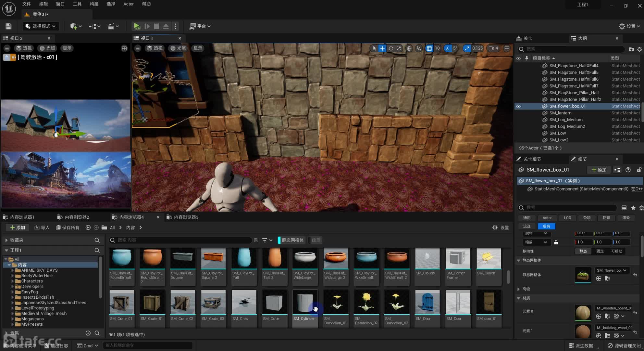Click MI_building_wood material sphere thumbnail
Viewport: 644px width, 351px height.
(x=583, y=332)
